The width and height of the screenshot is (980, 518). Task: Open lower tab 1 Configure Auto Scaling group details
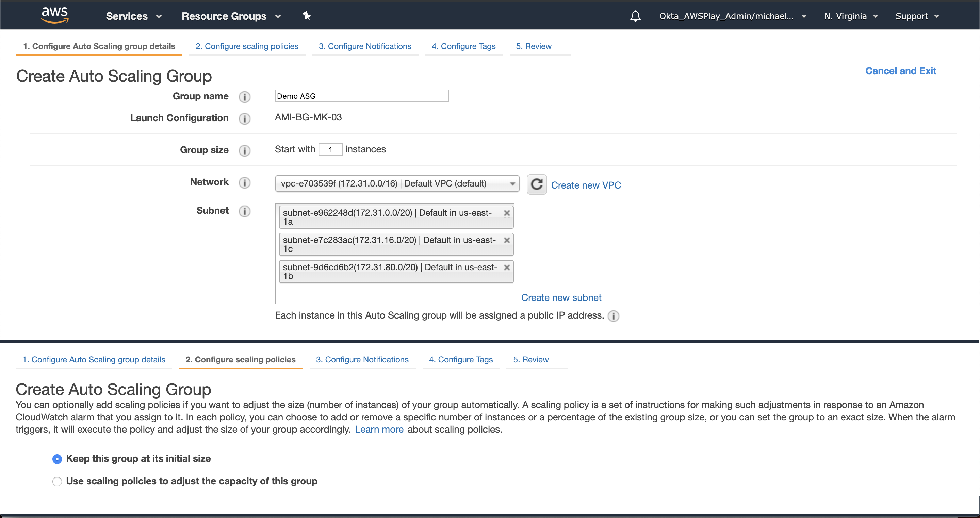pos(94,360)
